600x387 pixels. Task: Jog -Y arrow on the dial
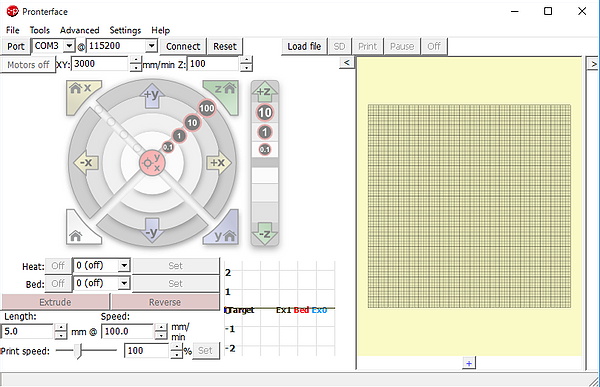coord(152,230)
